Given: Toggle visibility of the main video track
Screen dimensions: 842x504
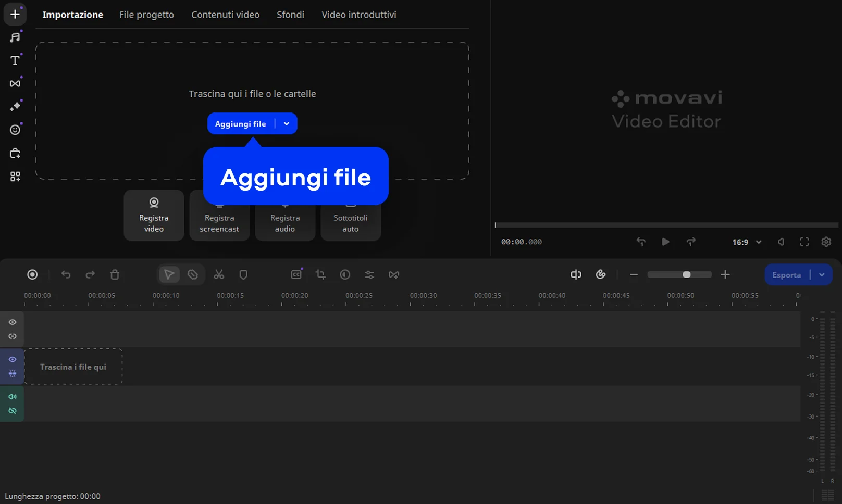Looking at the screenshot, I should 13,359.
